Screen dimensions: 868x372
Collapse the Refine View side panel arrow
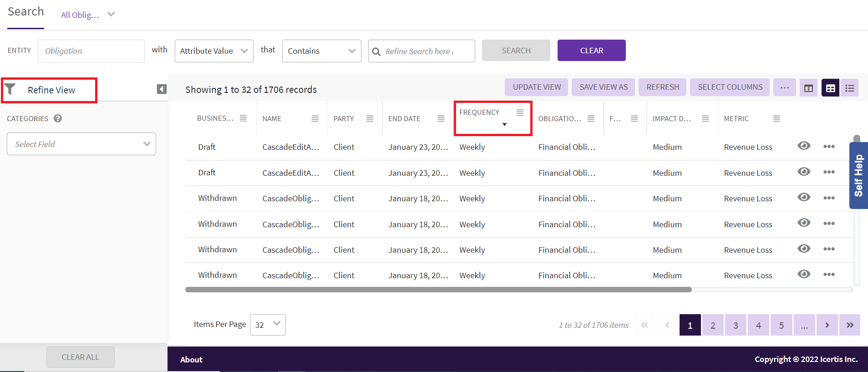coord(162,89)
